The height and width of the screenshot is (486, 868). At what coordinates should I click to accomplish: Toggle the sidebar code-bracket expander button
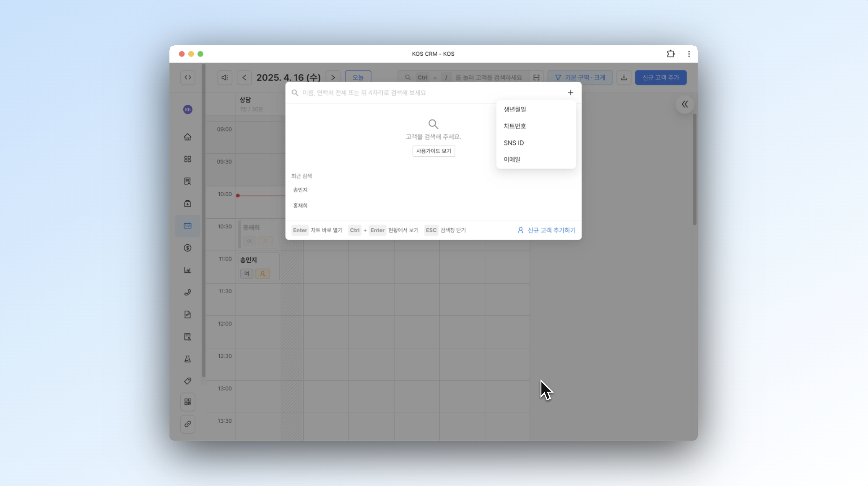click(187, 78)
